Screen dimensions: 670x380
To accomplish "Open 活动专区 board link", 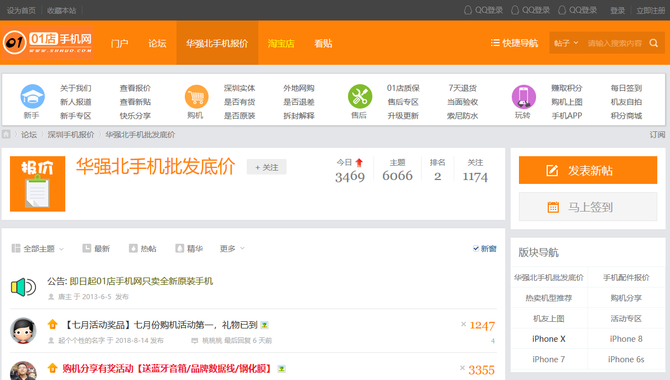I will (626, 318).
